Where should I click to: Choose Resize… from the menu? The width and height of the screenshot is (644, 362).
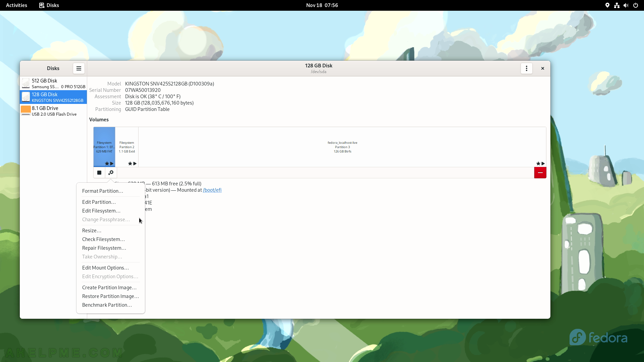[111, 231]
